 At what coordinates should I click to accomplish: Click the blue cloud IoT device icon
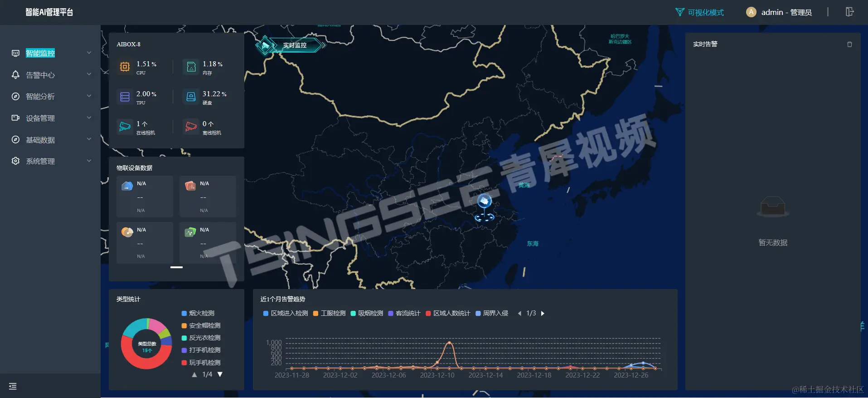[127, 186]
